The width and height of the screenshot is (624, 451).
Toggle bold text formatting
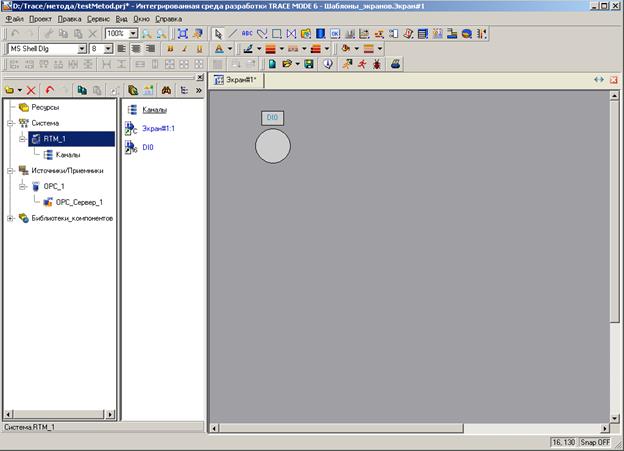169,48
